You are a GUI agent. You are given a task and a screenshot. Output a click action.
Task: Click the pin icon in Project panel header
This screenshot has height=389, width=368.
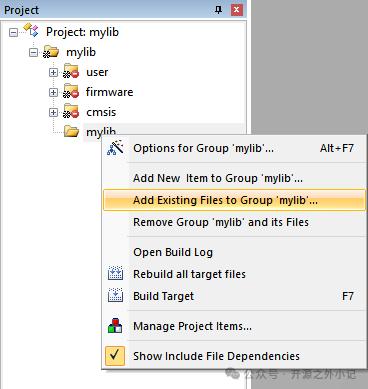[x=218, y=10]
